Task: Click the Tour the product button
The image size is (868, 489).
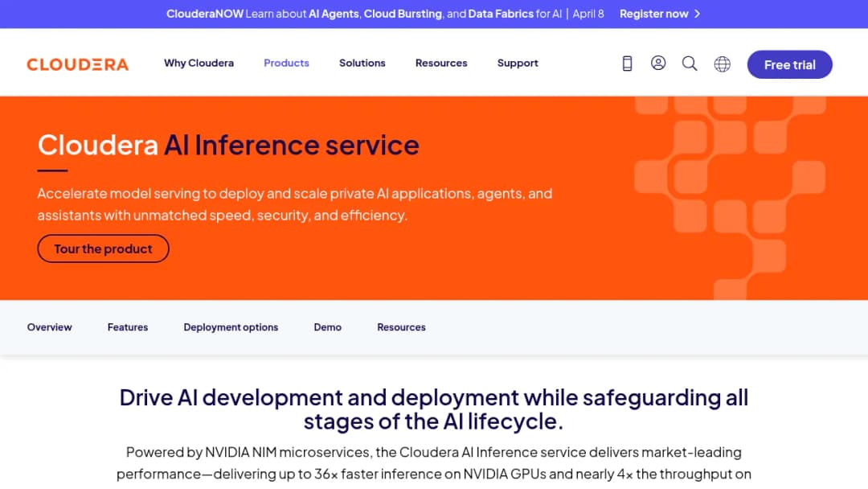Action: [x=103, y=249]
